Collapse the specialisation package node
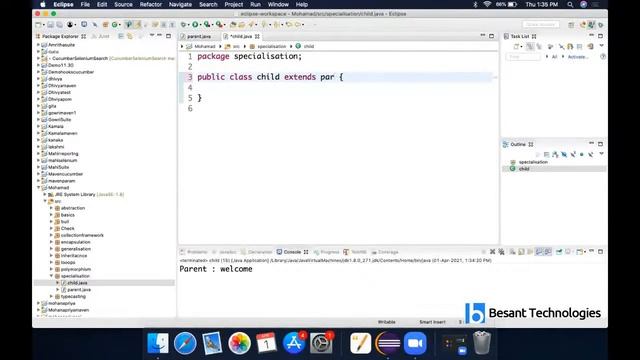The width and height of the screenshot is (640, 360). point(51,276)
